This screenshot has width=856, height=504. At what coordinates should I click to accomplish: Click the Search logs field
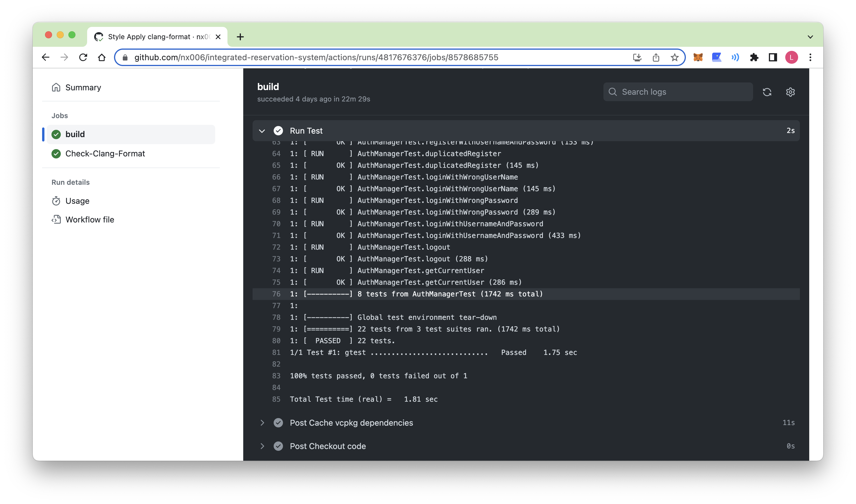pyautogui.click(x=678, y=92)
